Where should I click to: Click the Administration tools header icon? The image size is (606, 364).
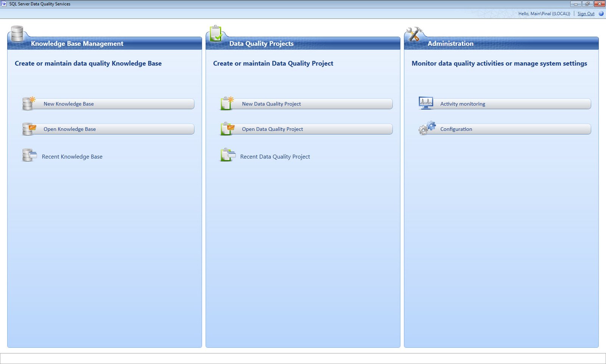(x=414, y=34)
